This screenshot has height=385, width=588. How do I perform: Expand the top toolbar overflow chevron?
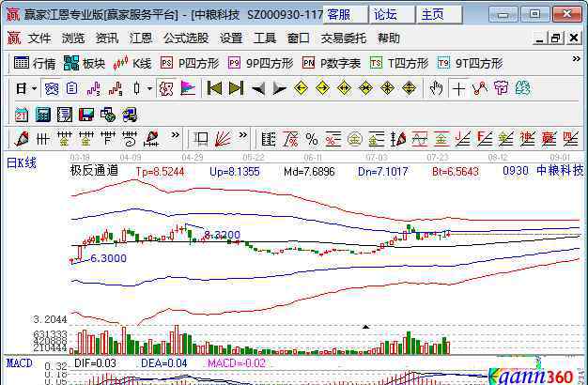[576, 59]
